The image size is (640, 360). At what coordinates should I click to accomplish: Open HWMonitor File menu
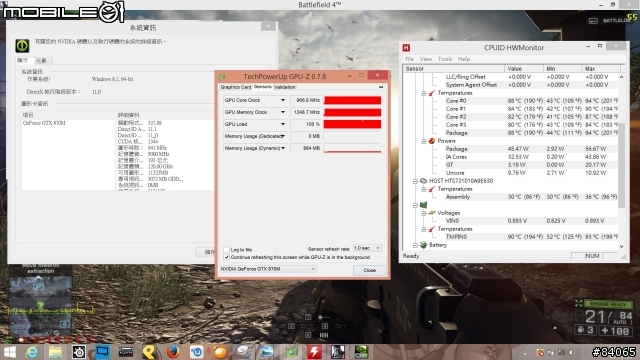(x=409, y=59)
